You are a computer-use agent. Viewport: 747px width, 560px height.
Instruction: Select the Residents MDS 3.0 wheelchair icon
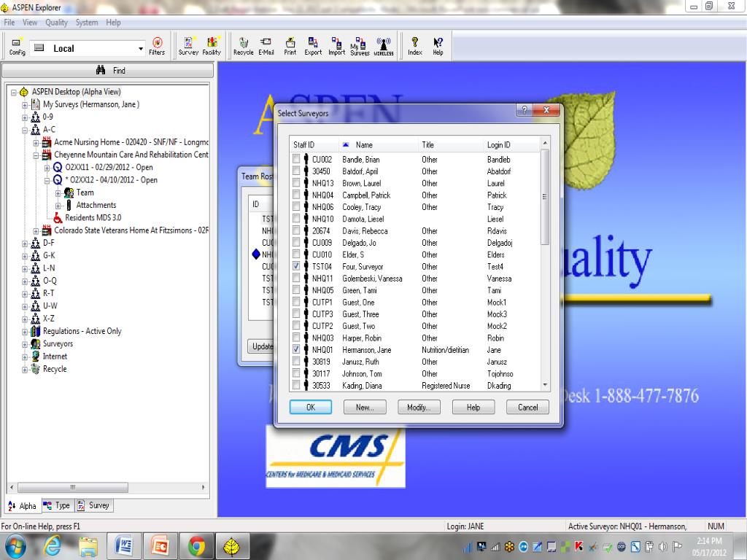point(58,217)
